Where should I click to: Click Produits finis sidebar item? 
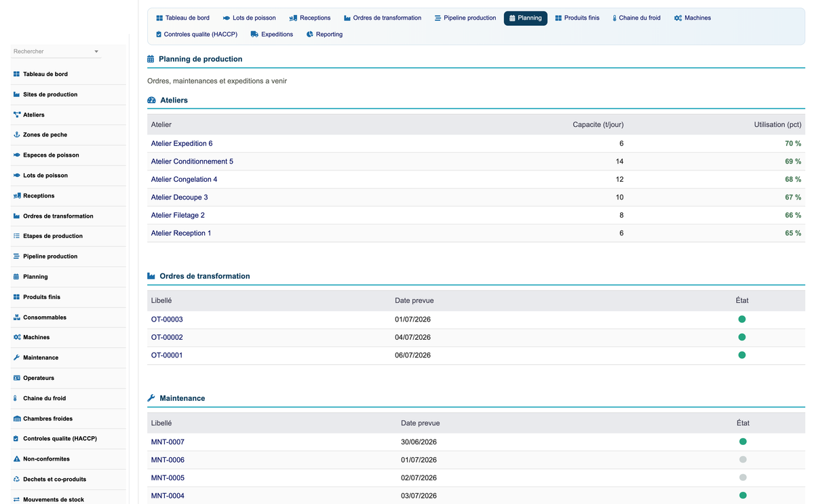[69, 297]
